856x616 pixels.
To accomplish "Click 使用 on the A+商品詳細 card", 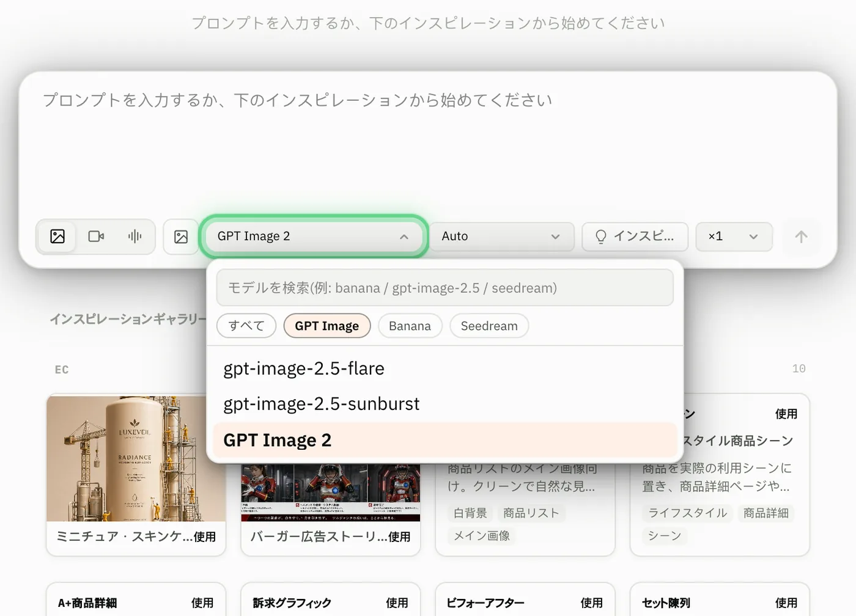I will (x=202, y=603).
